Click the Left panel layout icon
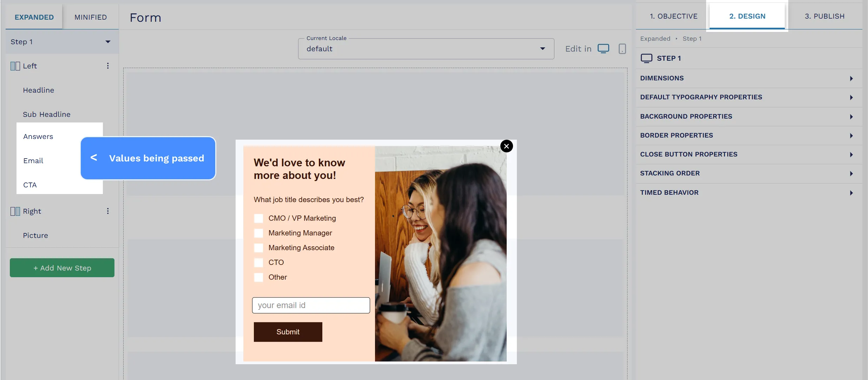This screenshot has height=380, width=868. click(14, 66)
